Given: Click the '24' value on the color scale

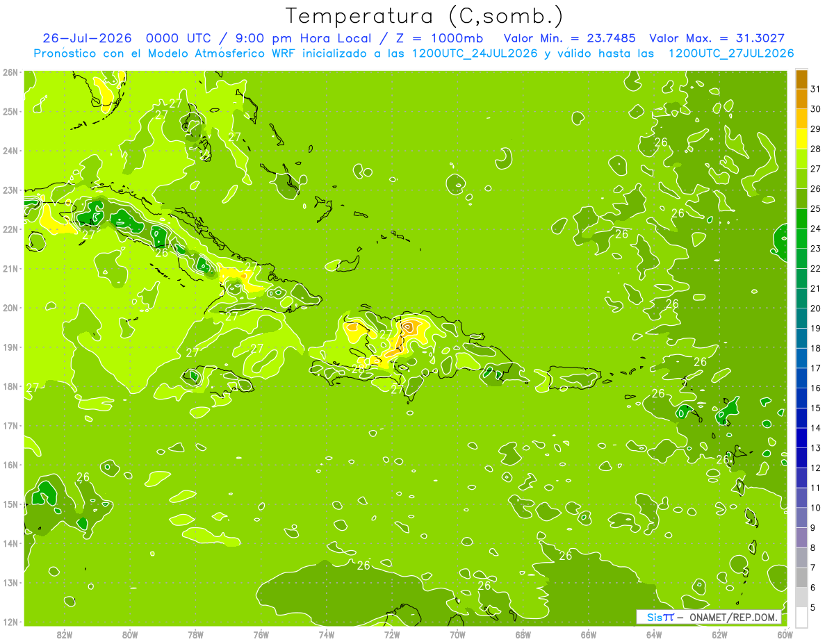Looking at the screenshot, I should point(815,229).
